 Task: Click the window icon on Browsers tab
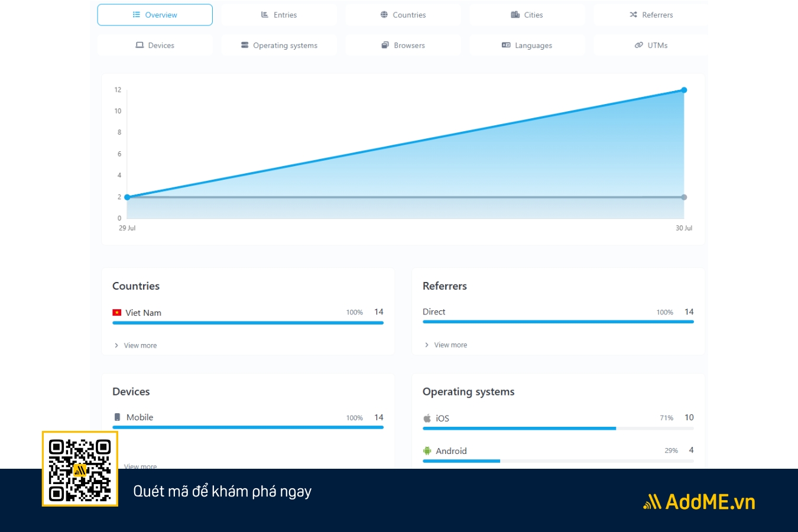(x=385, y=45)
